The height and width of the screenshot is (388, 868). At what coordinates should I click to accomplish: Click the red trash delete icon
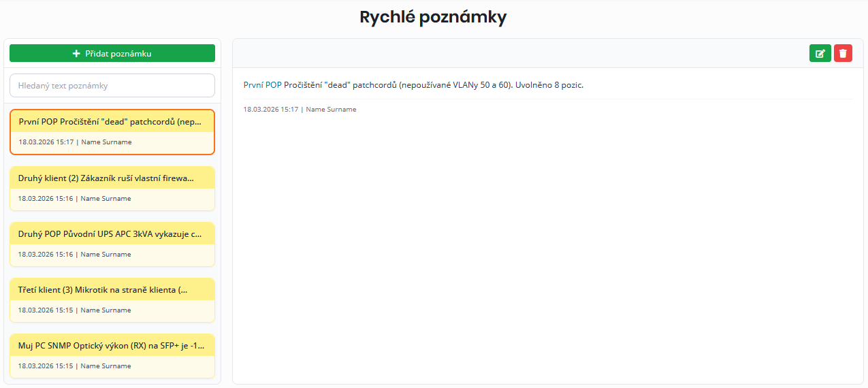click(843, 53)
